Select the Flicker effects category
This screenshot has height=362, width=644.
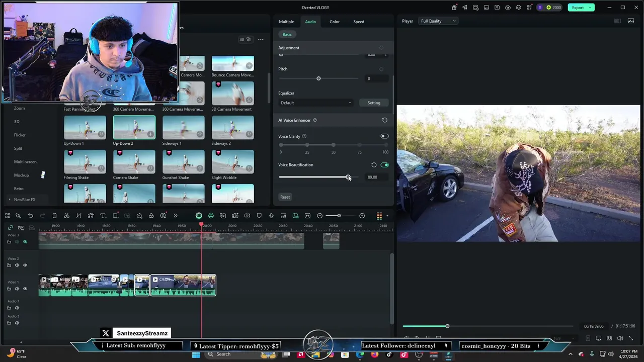pyautogui.click(x=20, y=135)
